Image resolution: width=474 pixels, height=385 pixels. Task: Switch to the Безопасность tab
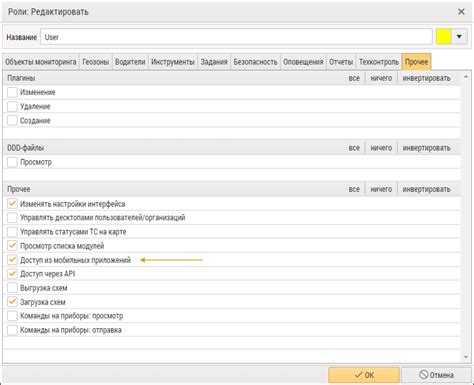[x=255, y=62]
